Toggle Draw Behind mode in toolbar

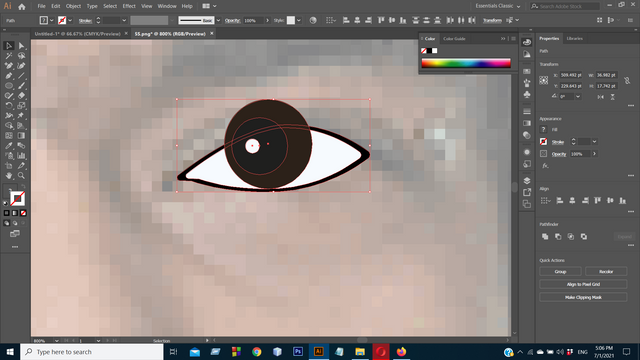tap(15, 223)
